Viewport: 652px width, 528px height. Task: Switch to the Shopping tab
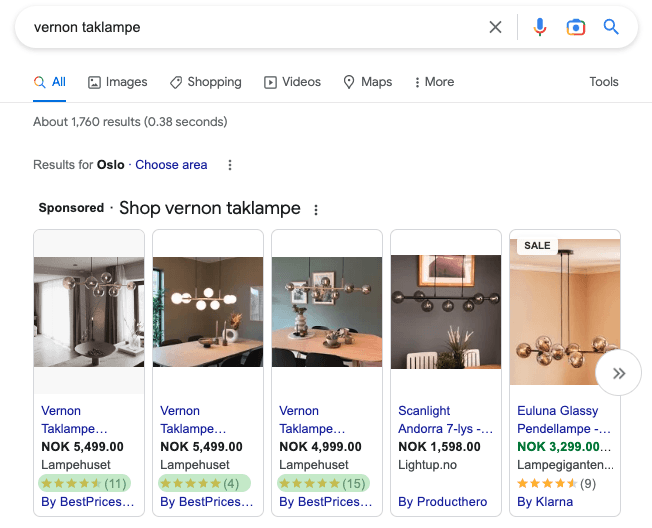(x=206, y=82)
